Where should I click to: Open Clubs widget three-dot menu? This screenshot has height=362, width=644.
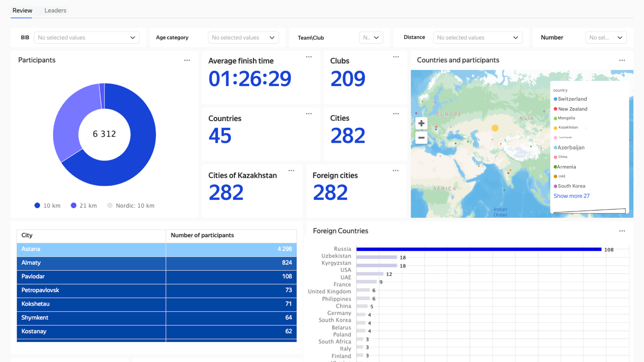396,57
